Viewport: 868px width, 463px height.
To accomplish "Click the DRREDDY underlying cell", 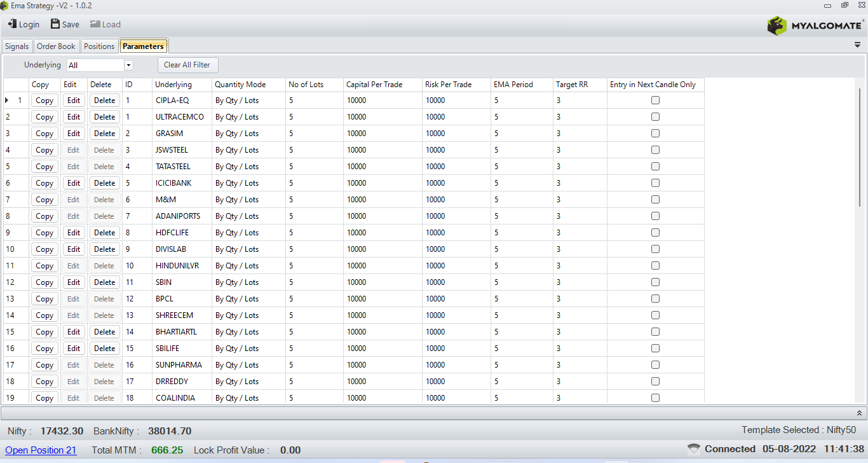I will pyautogui.click(x=182, y=382).
